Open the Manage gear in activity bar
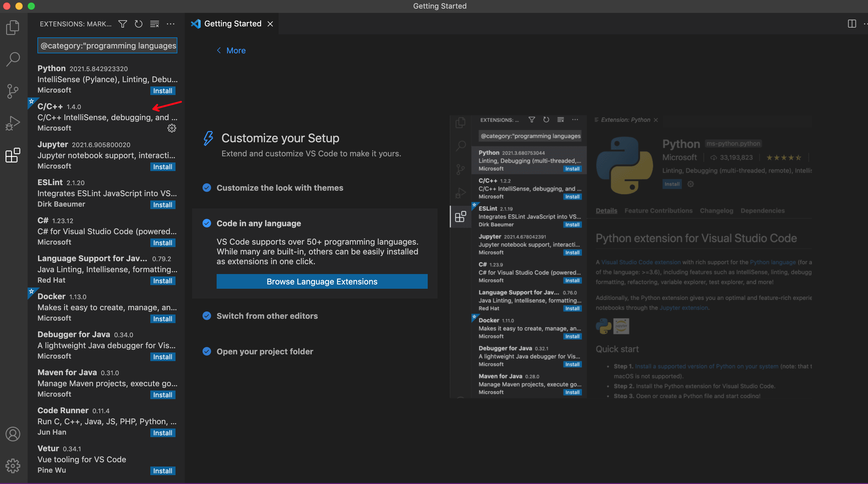Image resolution: width=868 pixels, height=484 pixels. tap(13, 466)
